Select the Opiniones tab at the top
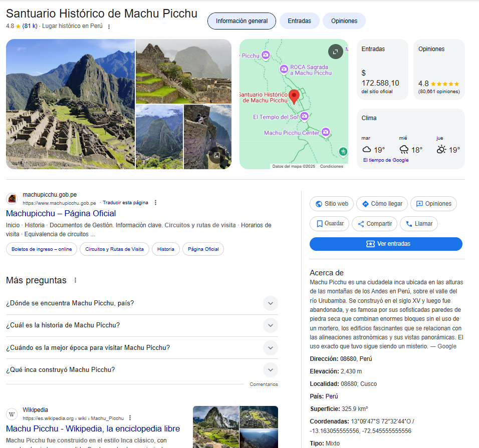Screen dimensions: 479x448 tap(344, 21)
